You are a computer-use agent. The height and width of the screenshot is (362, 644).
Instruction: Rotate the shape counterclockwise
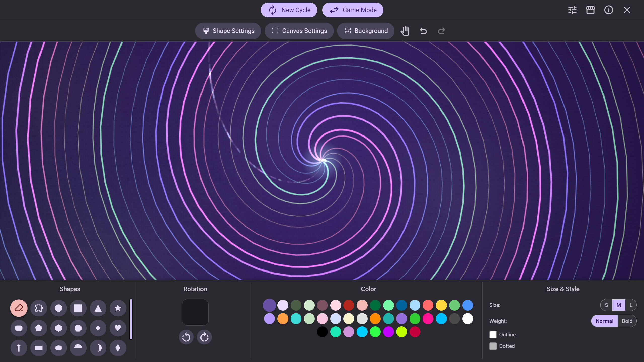(x=186, y=337)
